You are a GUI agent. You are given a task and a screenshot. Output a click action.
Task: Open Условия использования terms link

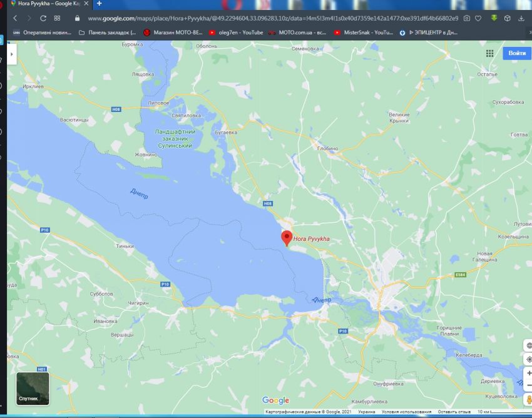(x=406, y=412)
